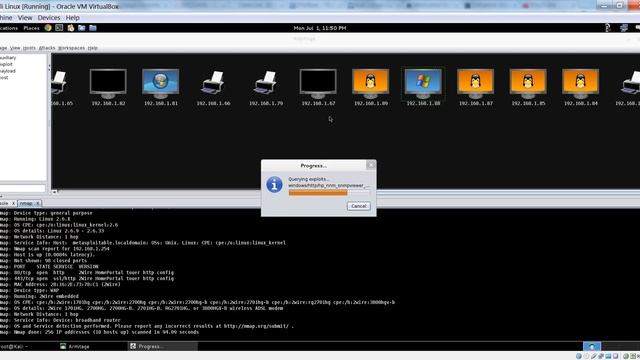Select printer host 192.168.1.70

tap(266, 83)
